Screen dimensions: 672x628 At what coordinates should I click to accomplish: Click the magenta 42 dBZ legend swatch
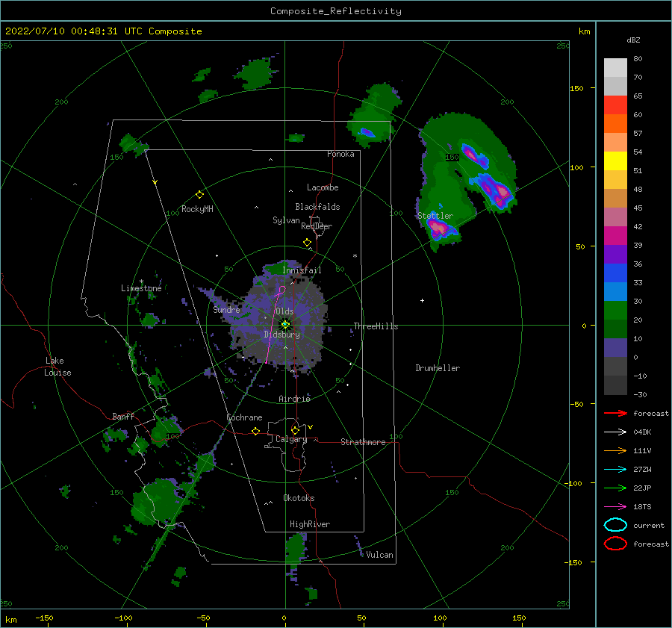tap(615, 235)
